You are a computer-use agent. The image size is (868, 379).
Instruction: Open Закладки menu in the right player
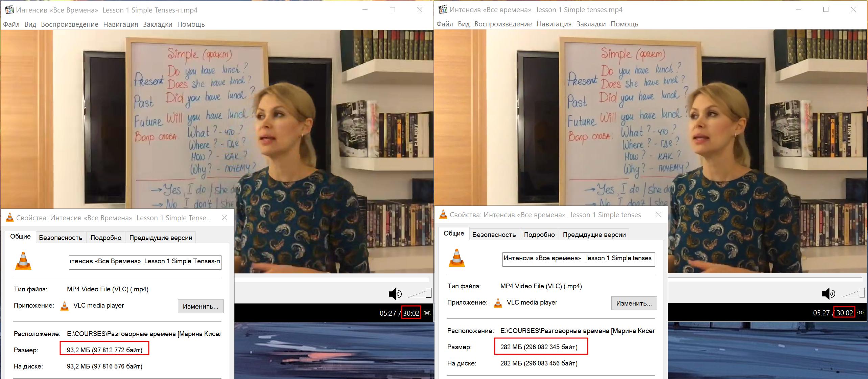591,24
